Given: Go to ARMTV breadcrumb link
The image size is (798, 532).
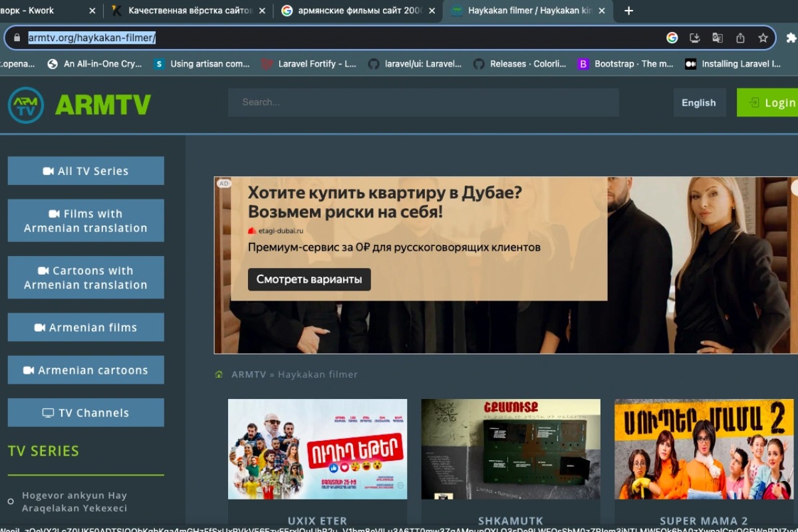Looking at the screenshot, I should 249,374.
